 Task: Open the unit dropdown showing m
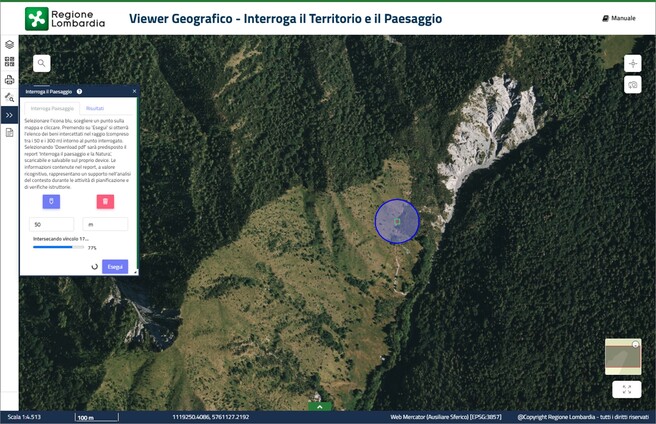coord(105,224)
